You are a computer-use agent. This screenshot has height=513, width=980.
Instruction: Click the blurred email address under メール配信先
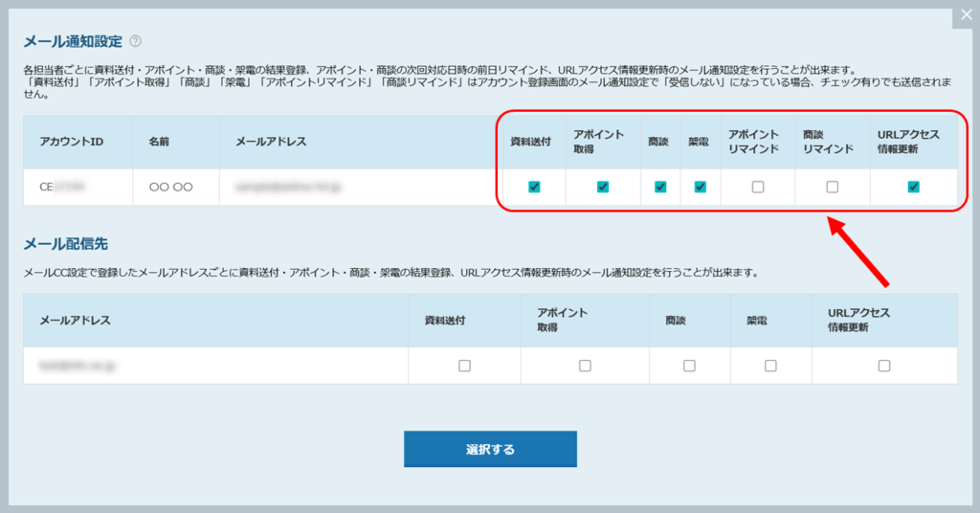[78, 366]
